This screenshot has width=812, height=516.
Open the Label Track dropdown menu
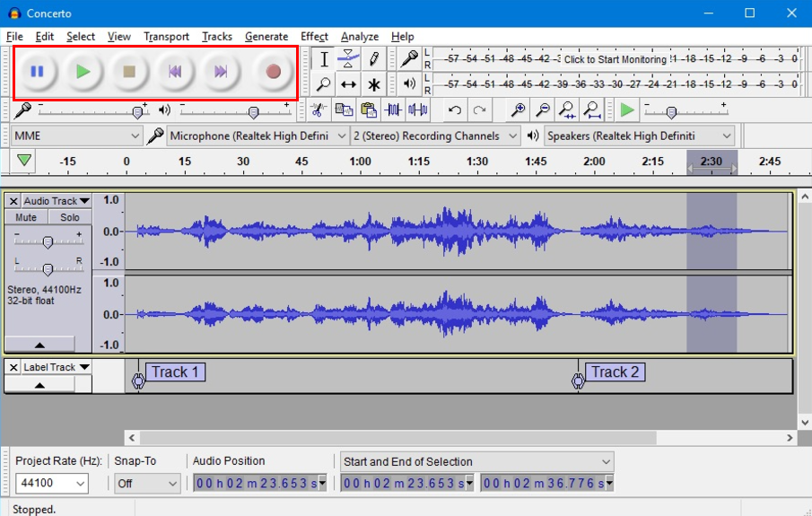[57, 367]
